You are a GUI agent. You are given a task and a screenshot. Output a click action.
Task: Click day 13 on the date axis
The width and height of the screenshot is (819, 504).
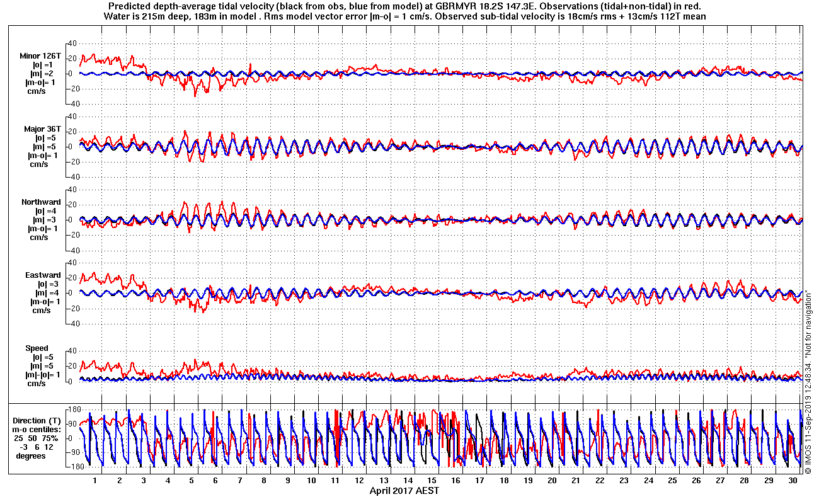tap(384, 481)
